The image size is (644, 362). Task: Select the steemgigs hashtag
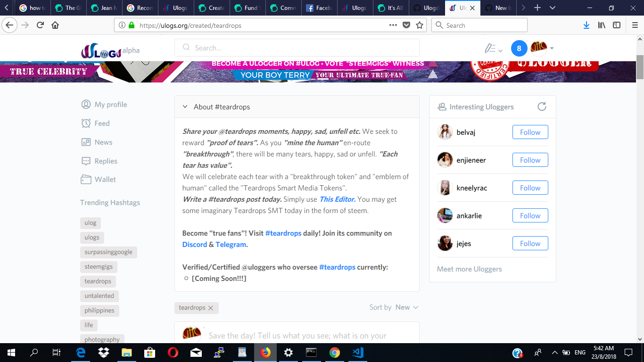(99, 267)
